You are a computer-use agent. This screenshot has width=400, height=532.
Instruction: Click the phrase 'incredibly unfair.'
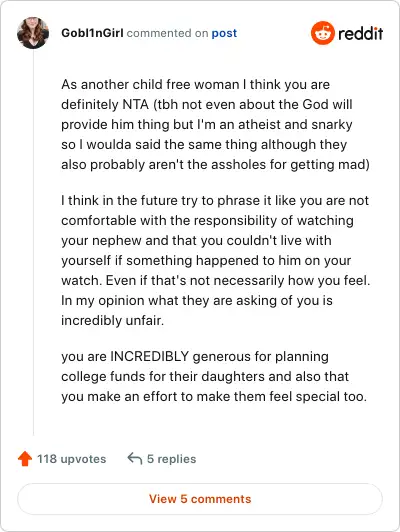[113, 320]
